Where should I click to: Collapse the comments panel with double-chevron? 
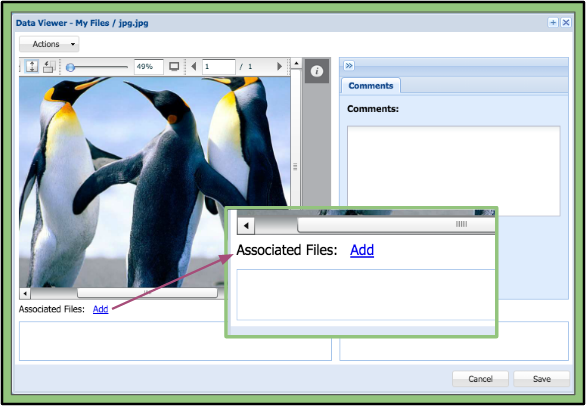(x=349, y=66)
